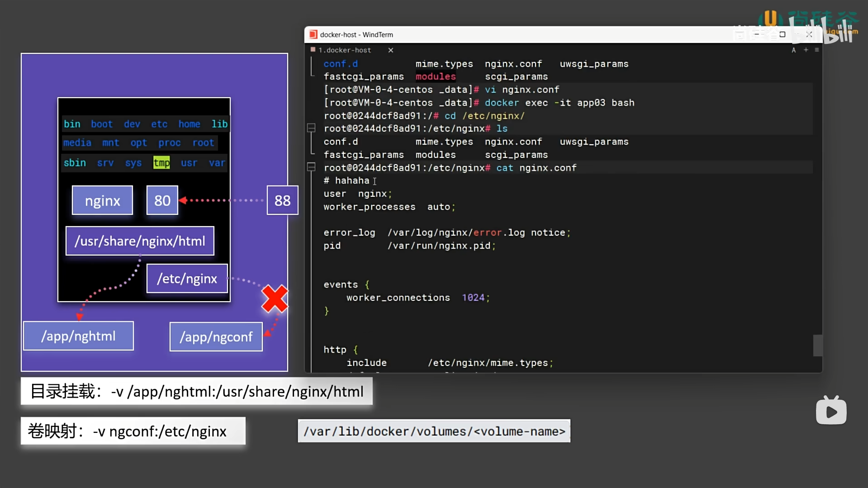Click 'fastcgi_params' in the second listing
This screenshot has width=868, height=488.
tap(364, 155)
